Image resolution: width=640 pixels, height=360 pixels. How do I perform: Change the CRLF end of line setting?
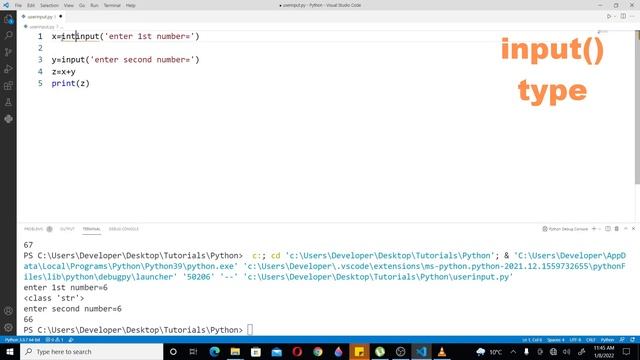tap(591, 340)
